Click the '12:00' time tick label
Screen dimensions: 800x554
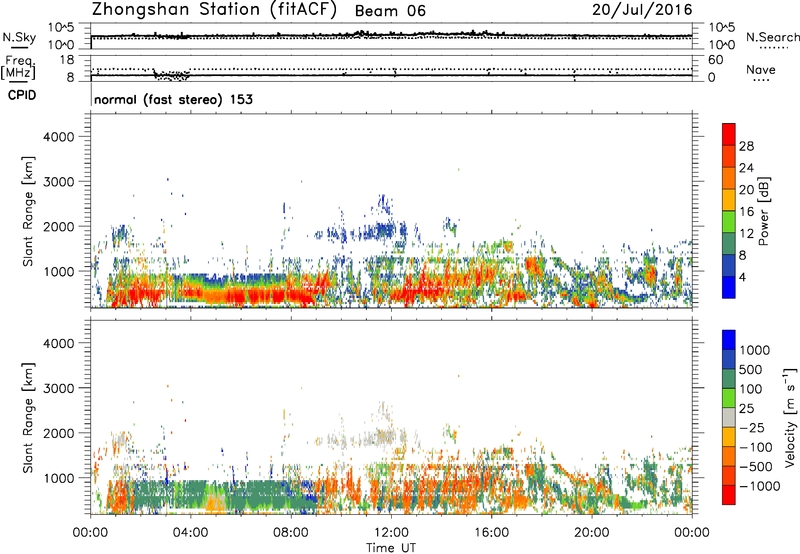[391, 533]
